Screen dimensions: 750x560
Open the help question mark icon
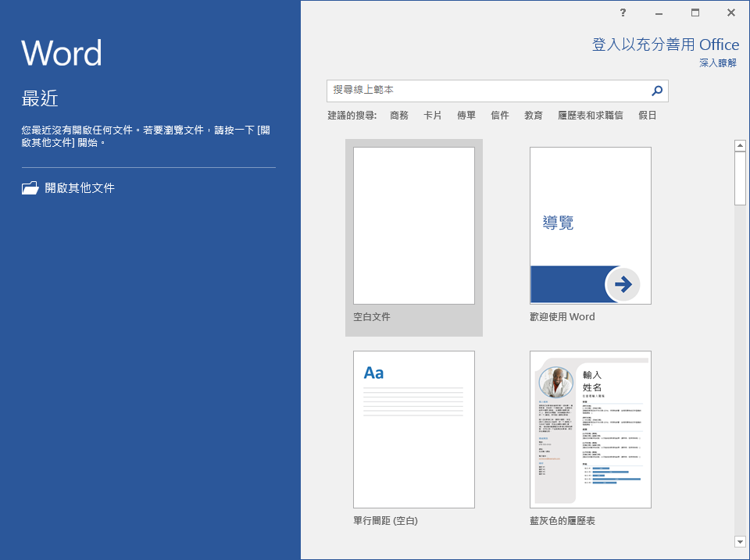coord(623,13)
